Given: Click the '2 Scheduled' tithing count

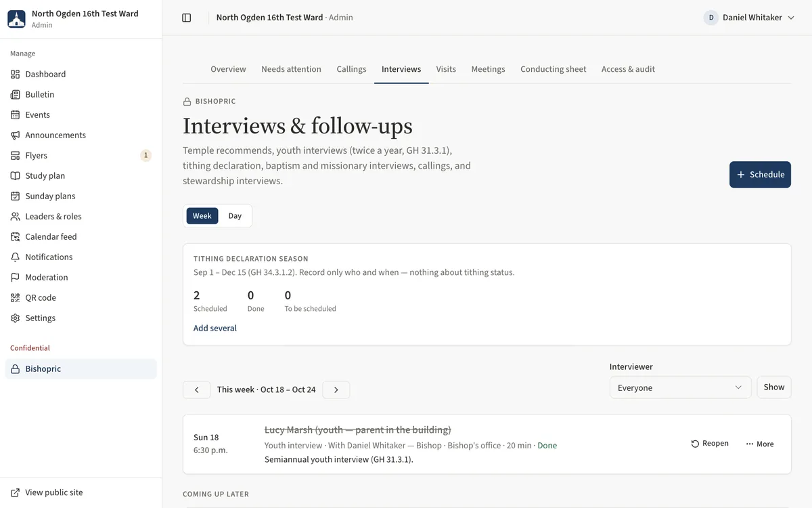Looking at the screenshot, I should [210, 301].
